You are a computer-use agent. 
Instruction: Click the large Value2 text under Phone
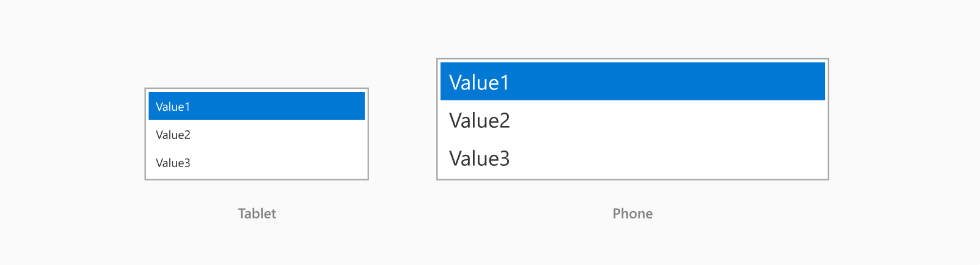(x=480, y=121)
